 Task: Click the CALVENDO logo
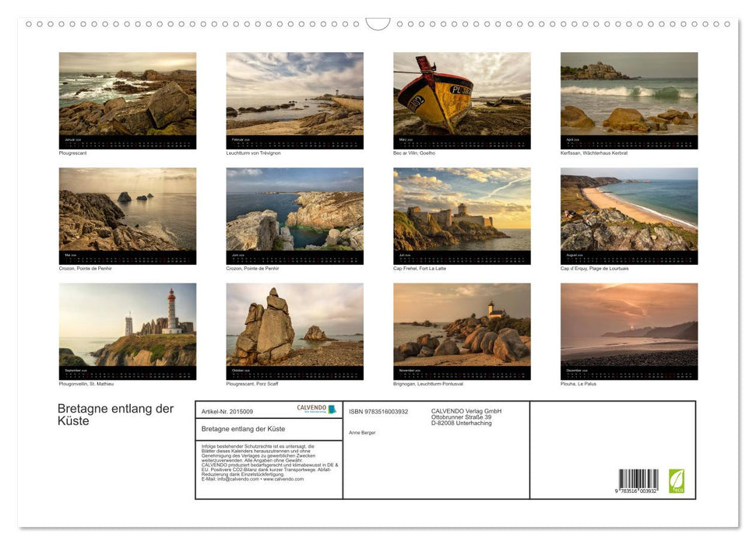coord(316,409)
